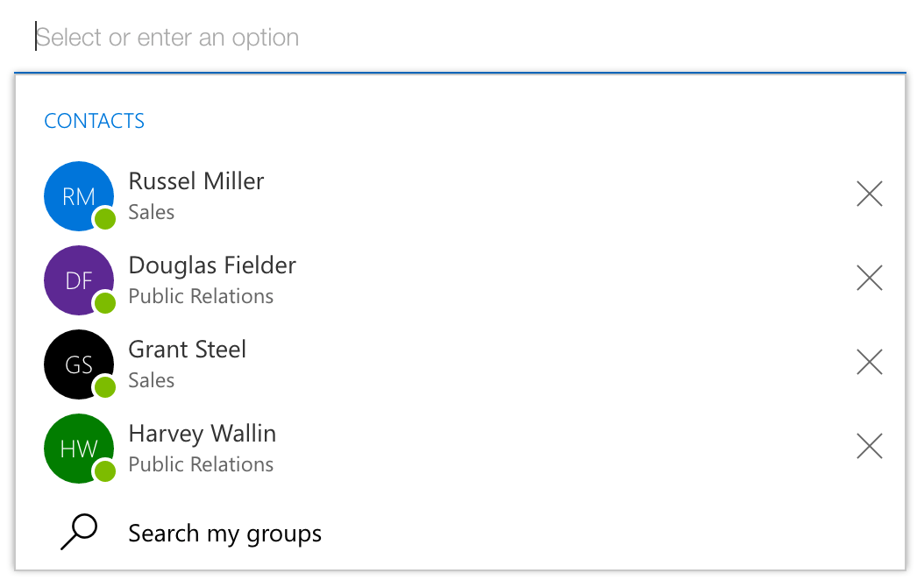This screenshot has height=587, width=924.
Task: Click Search my groups option
Action: pos(225,533)
